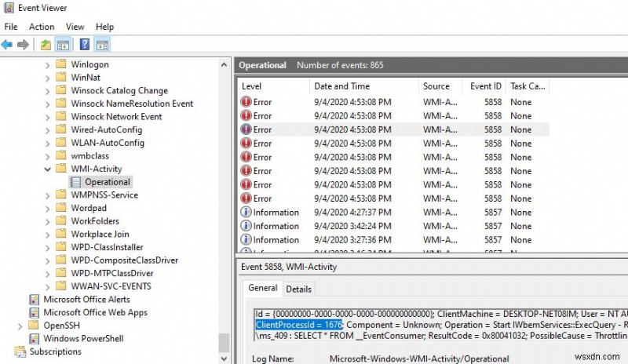Click info icon of the 3:27:36 PM event
Viewport: 628px width, 364px height.
(x=246, y=239)
